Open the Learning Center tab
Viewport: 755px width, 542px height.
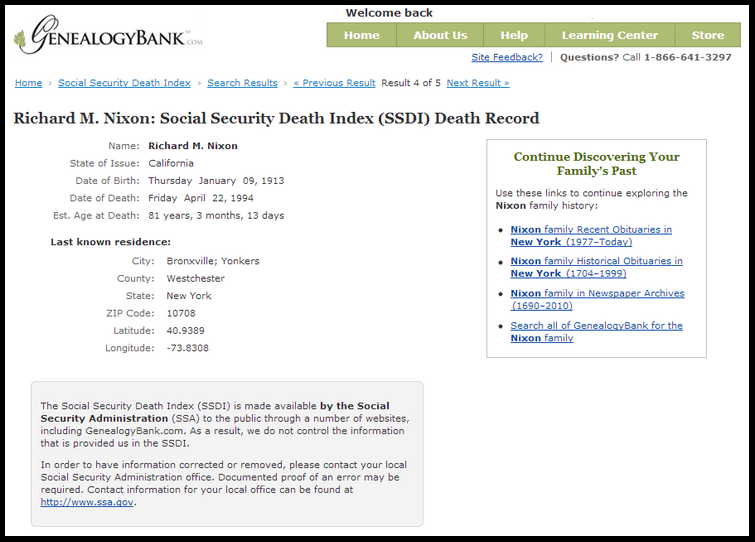tap(610, 35)
